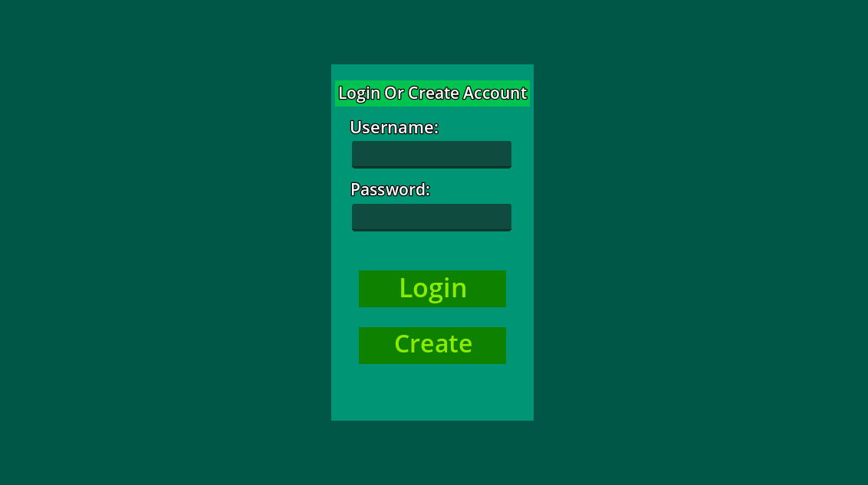
Task: Click the Username: label text
Action: (394, 128)
